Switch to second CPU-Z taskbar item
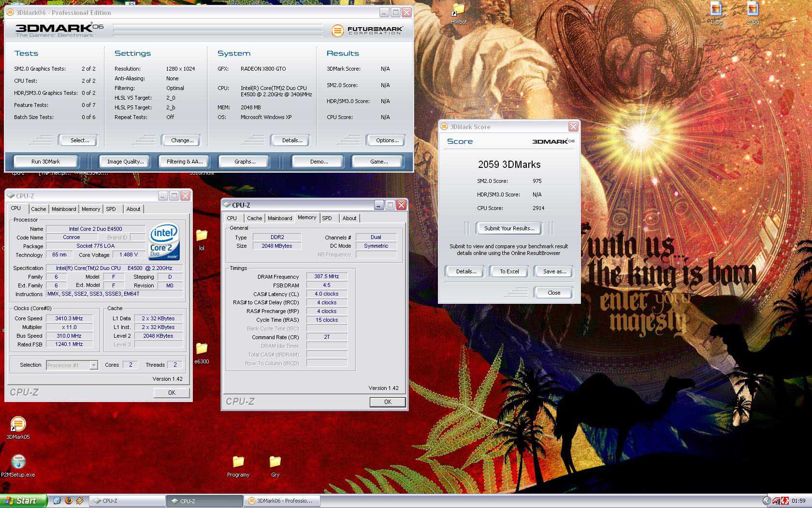Image resolution: width=812 pixels, height=508 pixels. click(205, 501)
